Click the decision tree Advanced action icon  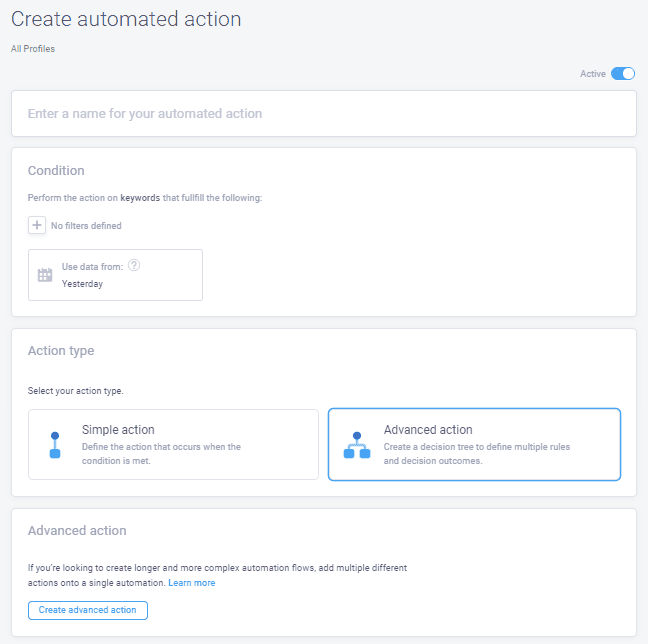pyautogui.click(x=357, y=445)
